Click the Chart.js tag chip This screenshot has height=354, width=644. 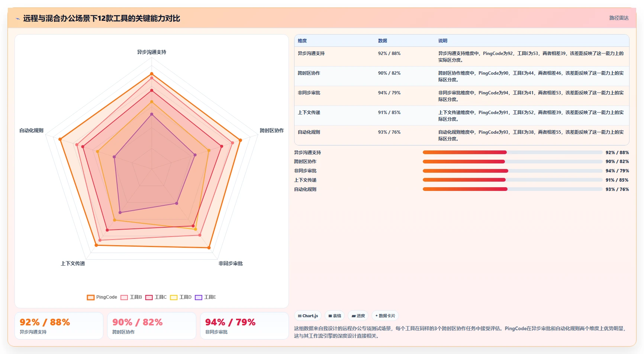(x=308, y=316)
